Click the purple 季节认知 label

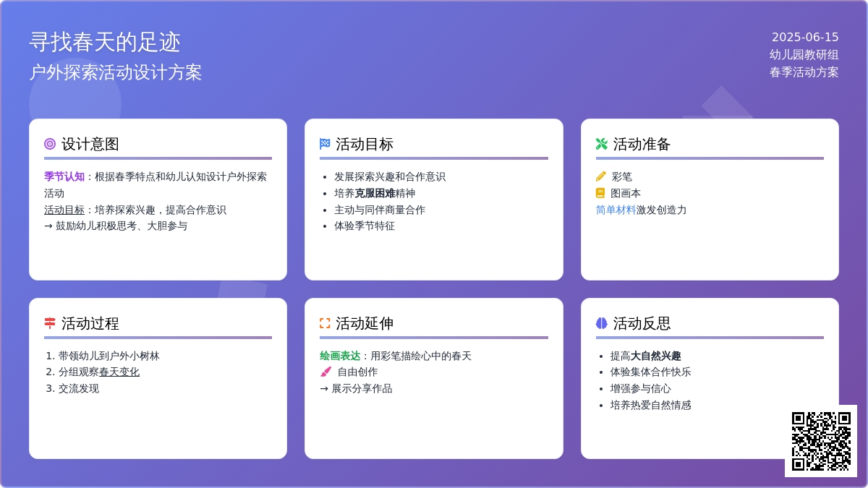tap(64, 176)
